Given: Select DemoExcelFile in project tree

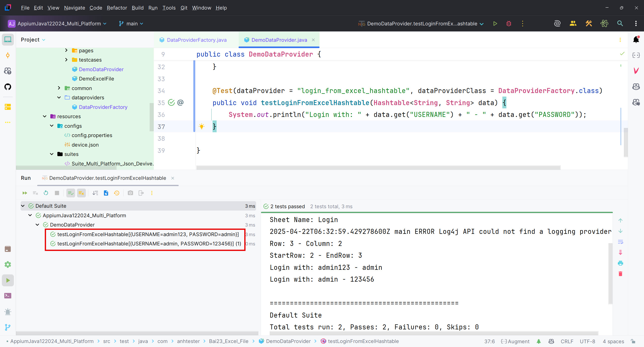Looking at the screenshot, I should point(96,79).
